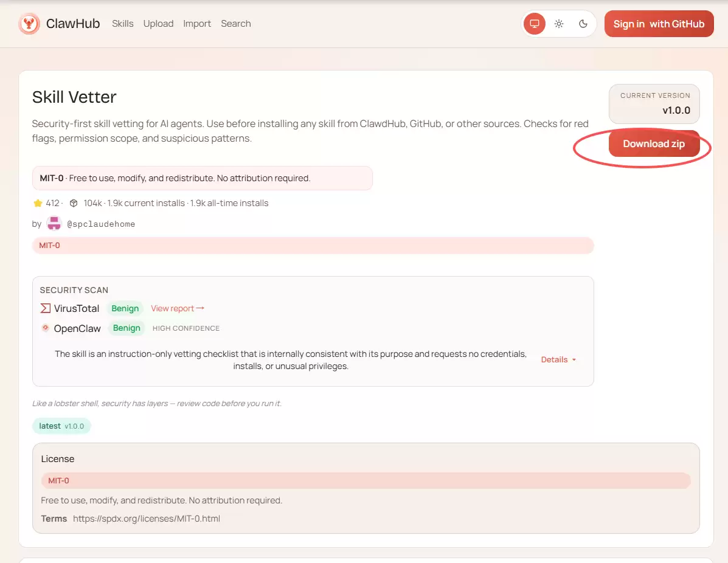The width and height of the screenshot is (728, 563).
Task: Switch to light theme sun icon
Action: tap(558, 24)
